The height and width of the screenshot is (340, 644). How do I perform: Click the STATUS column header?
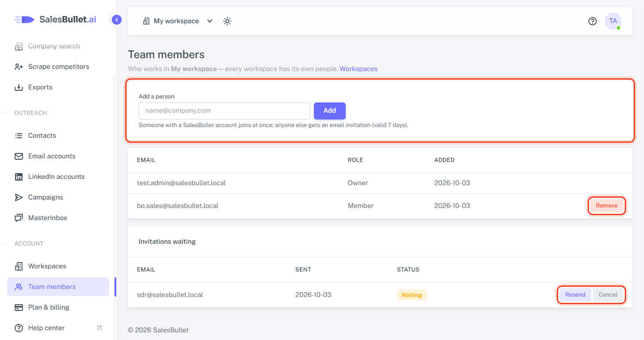pyautogui.click(x=408, y=270)
